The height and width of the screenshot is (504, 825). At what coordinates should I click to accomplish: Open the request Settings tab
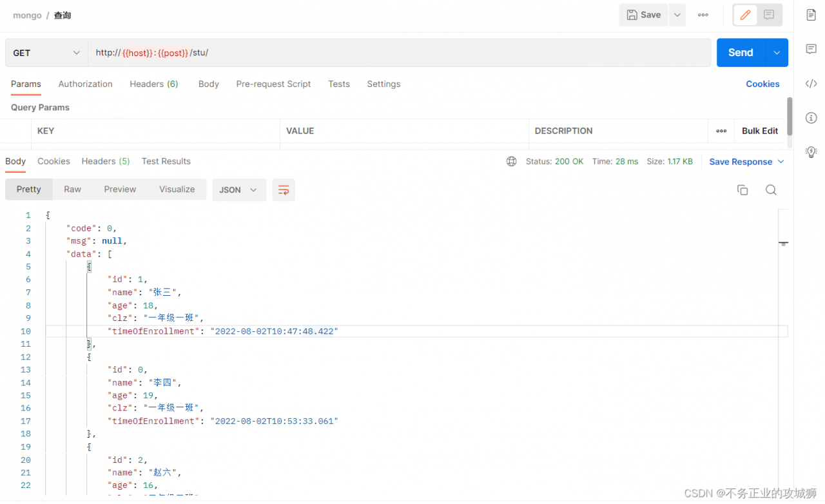pos(383,84)
